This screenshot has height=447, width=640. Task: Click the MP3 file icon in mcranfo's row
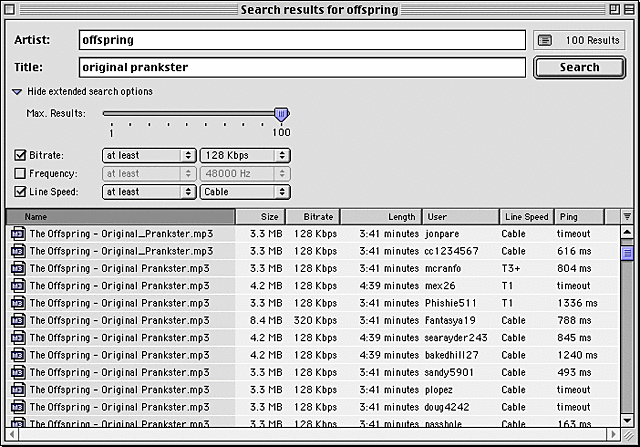click(x=18, y=269)
